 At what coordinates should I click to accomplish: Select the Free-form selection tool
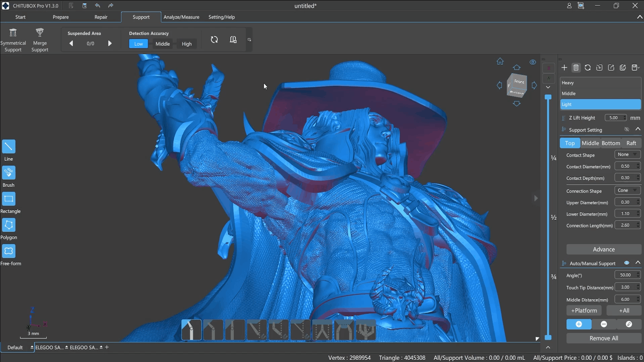(9, 251)
